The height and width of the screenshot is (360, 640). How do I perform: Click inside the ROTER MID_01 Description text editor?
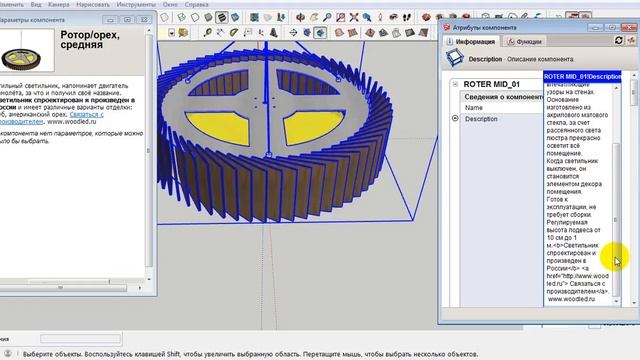click(577, 192)
